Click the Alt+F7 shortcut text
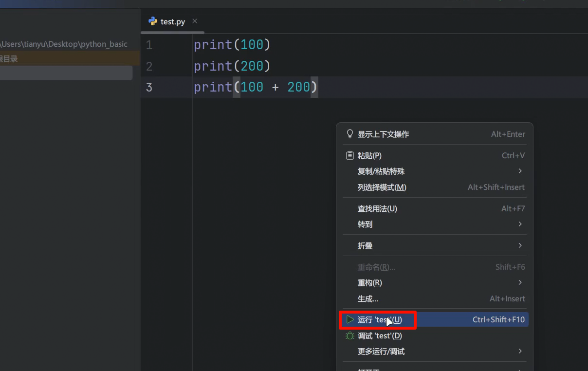 pos(513,209)
